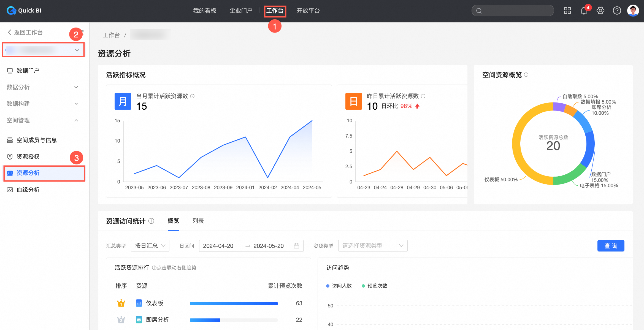Click the 血缘分析 sidebar icon
This screenshot has height=330, width=644.
click(x=10, y=190)
